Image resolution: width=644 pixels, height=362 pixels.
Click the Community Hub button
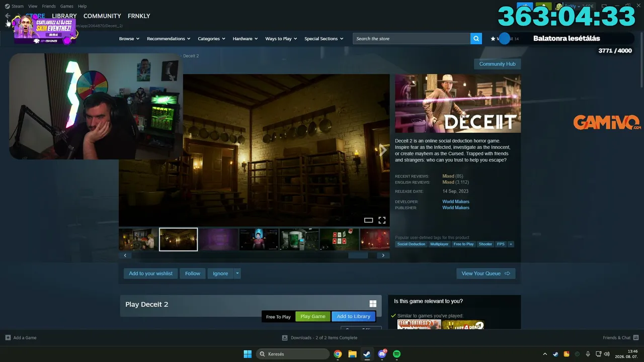pyautogui.click(x=497, y=64)
